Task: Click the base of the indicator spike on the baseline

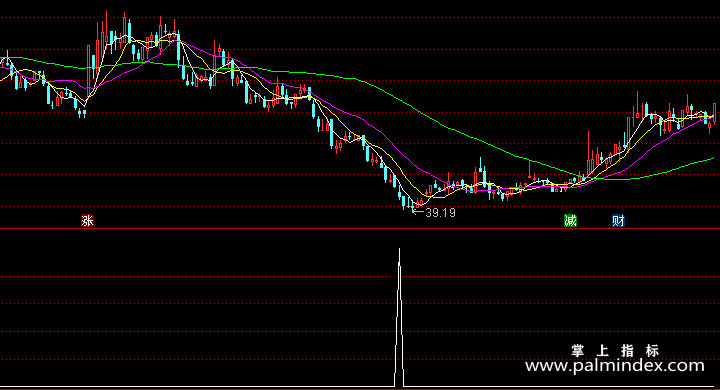Action: point(399,385)
